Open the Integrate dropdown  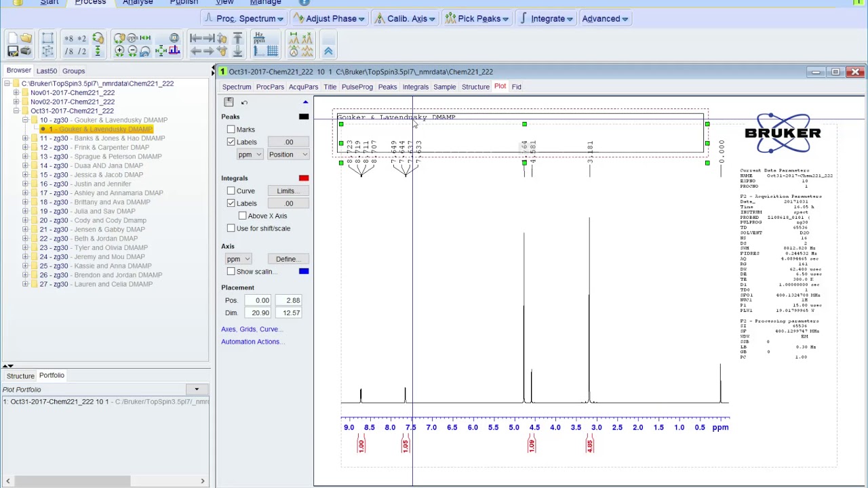pos(547,18)
